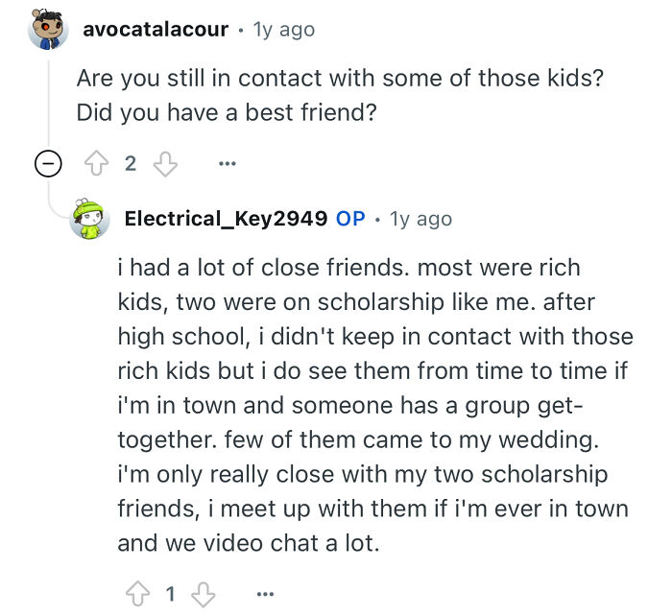Open Electrical_Key2949 username profile link
Screen dimensions: 672x616
tap(226, 219)
